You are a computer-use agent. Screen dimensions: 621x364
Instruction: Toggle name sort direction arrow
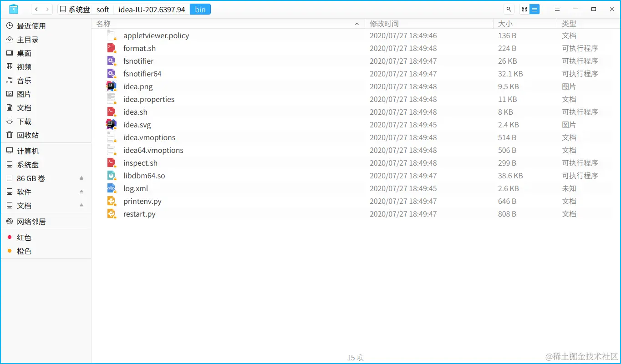pyautogui.click(x=357, y=24)
